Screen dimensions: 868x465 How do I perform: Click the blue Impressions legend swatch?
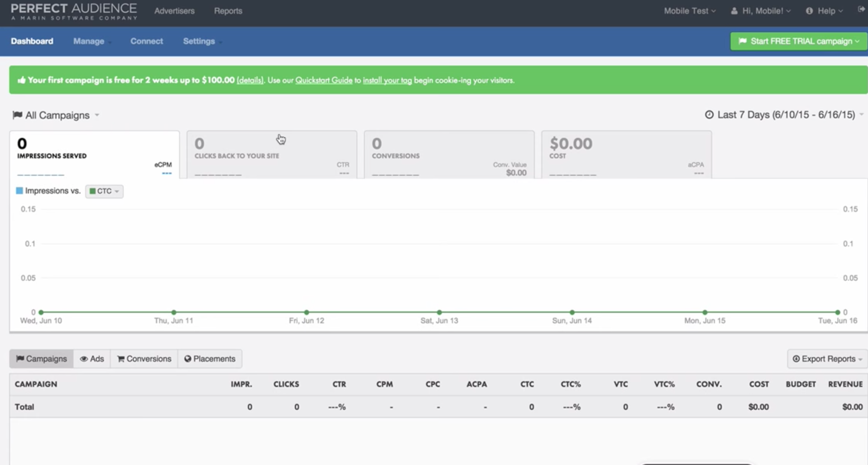pos(19,191)
